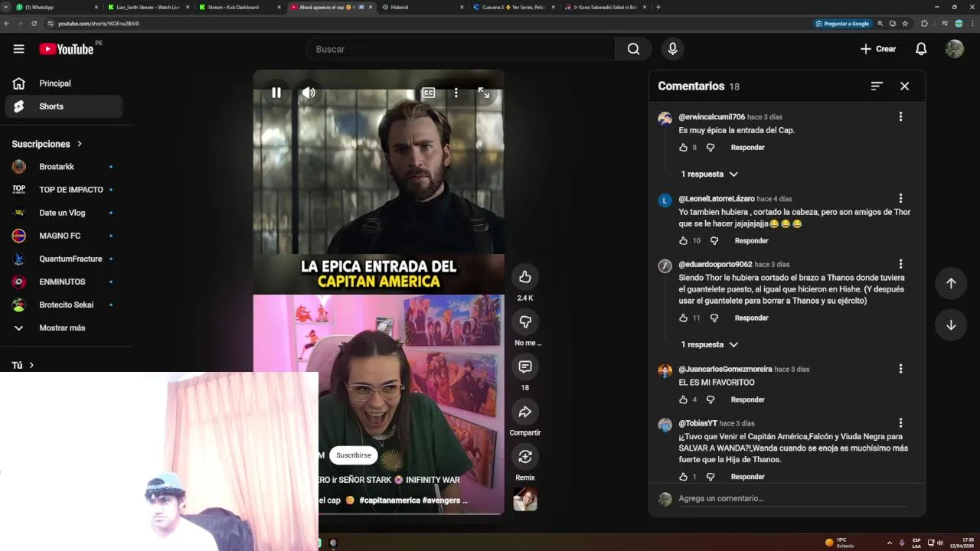Mute the Short with the speaker icon

(309, 93)
